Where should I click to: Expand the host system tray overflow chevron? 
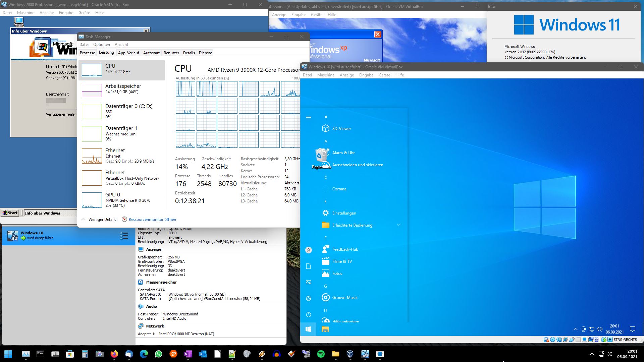[x=592, y=354]
